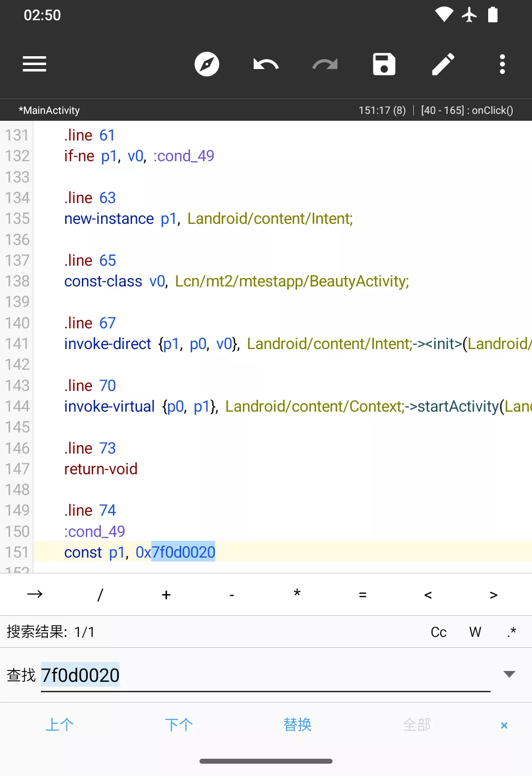Undo the last edit
This screenshot has height=776, width=532.
(x=266, y=64)
